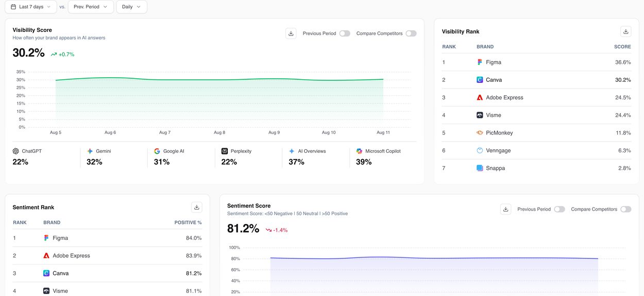Click Adobe Express logo in Sentiment Rank
Screen dimensions: 644x296
46,256
